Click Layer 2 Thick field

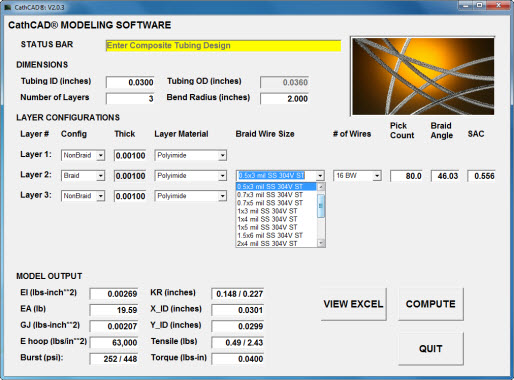(130, 176)
